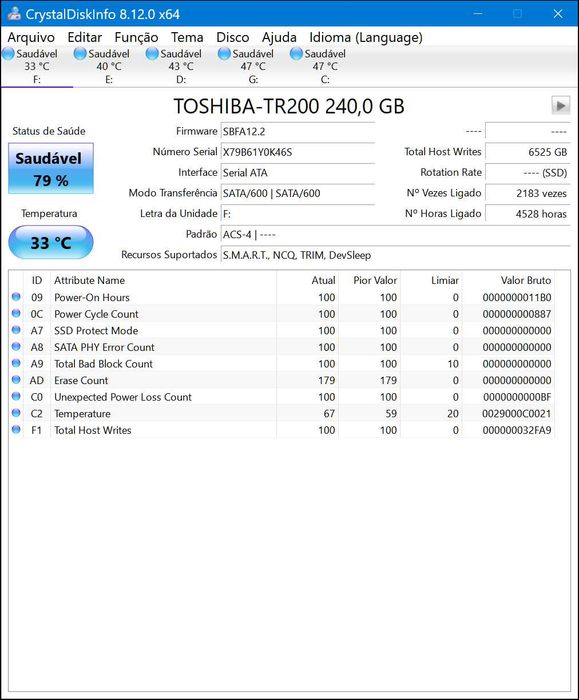Screen dimensions: 579x700
Task: Click the Letra da Unidade field F:
Action: [298, 214]
